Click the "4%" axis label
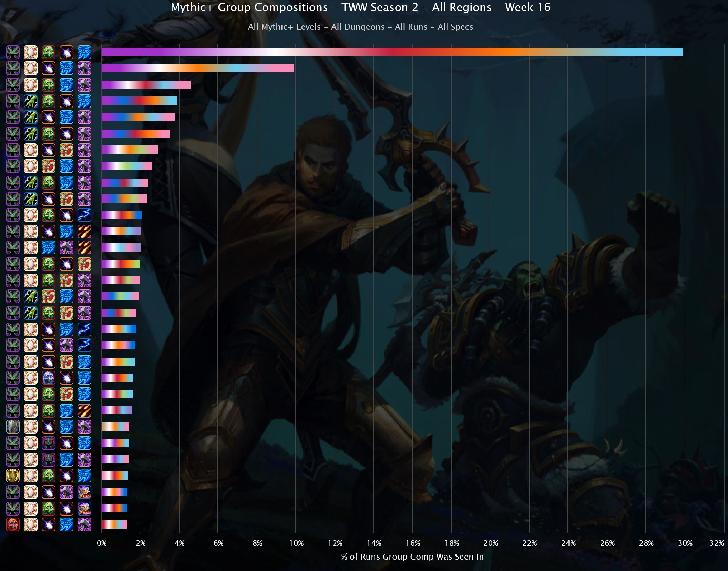This screenshot has width=728, height=571. tap(180, 543)
